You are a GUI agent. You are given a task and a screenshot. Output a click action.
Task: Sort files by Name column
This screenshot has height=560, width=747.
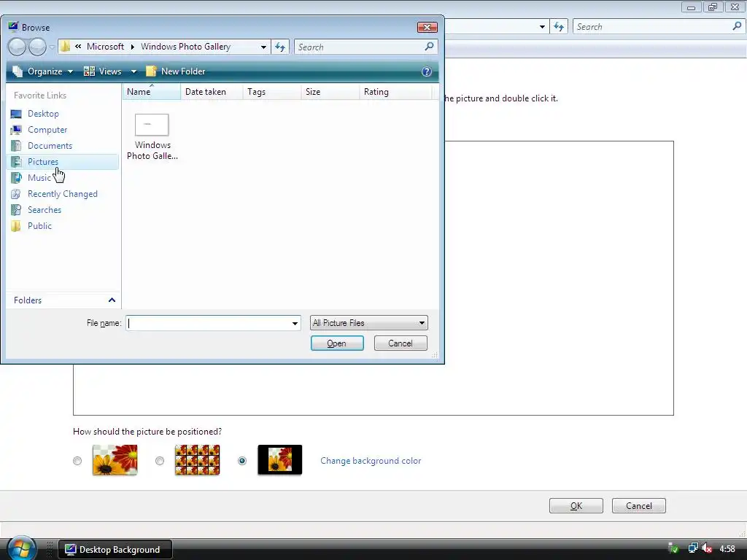coord(152,91)
